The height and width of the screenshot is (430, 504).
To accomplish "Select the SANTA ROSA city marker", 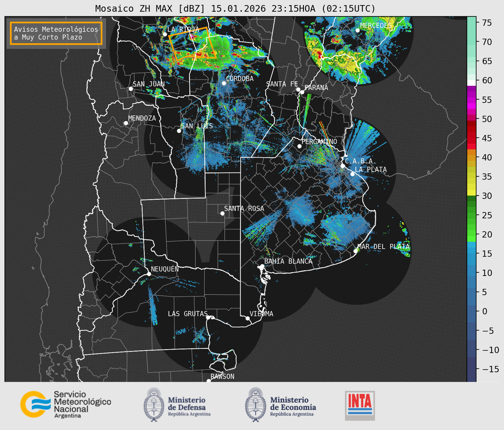I will (x=222, y=213).
